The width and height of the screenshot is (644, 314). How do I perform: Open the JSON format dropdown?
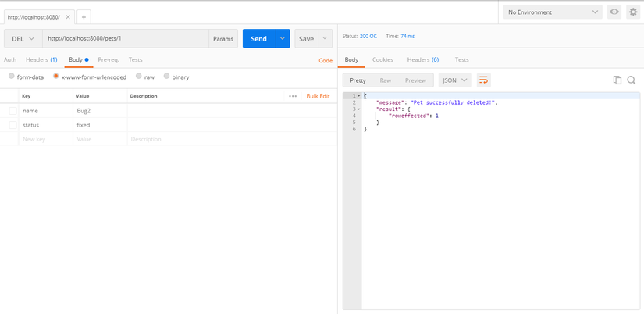[455, 80]
